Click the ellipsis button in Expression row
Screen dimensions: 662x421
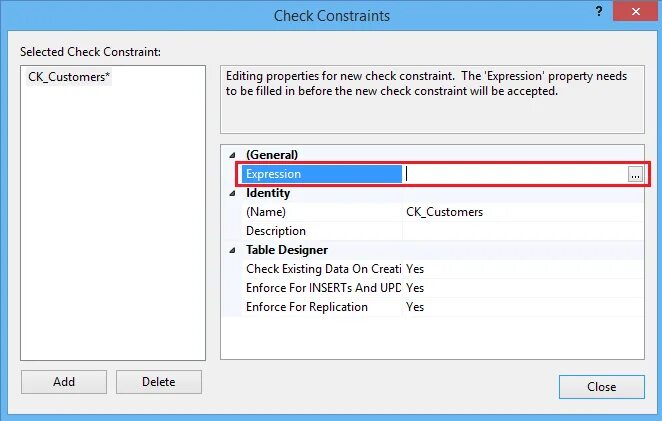(x=635, y=174)
